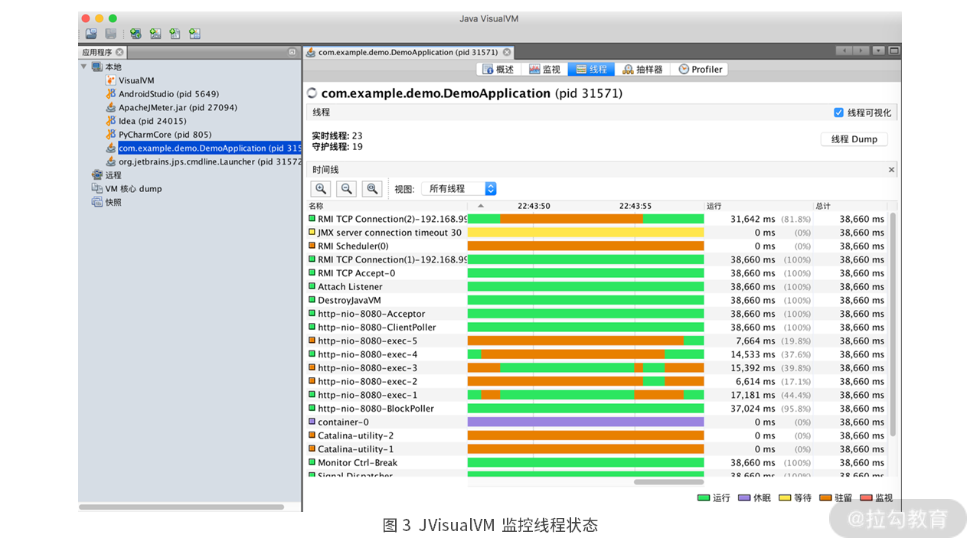This screenshot has width=980, height=551.
Task: Click the orange 驻留 legend swatch
Action: 825,498
